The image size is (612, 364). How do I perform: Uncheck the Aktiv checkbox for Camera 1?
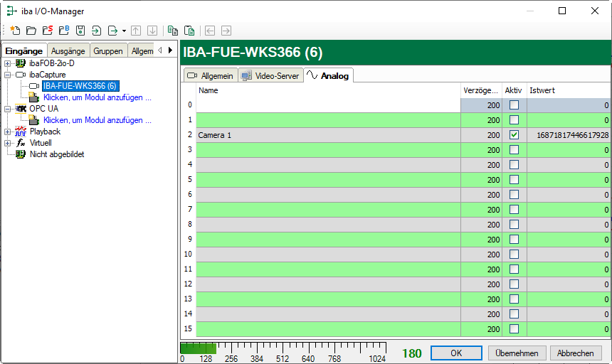coord(514,135)
